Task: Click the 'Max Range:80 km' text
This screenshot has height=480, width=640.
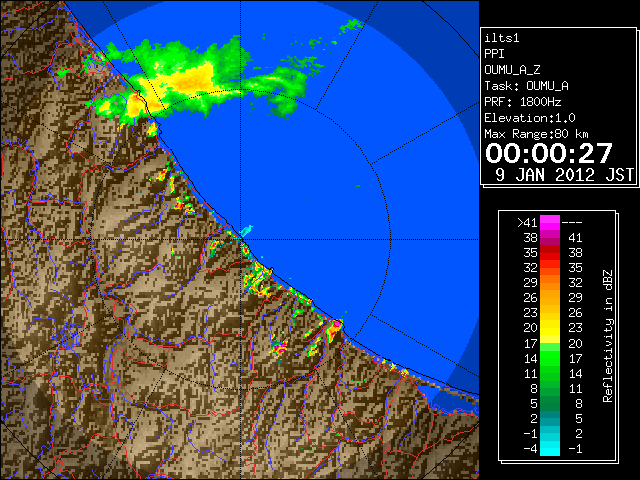Action: 536,134
